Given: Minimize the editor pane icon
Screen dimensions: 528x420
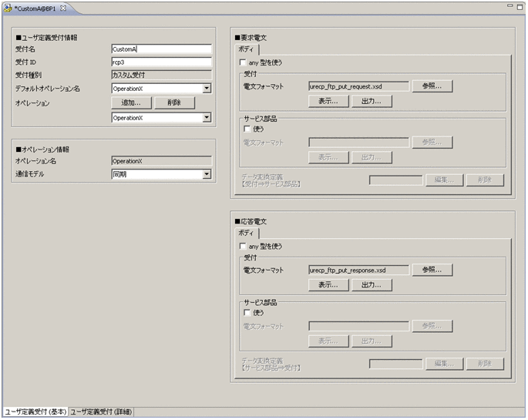Looking at the screenshot, I should [510, 6].
